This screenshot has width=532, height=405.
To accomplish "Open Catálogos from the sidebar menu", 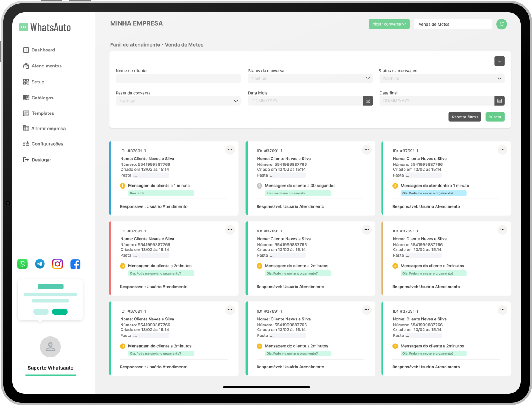I will click(42, 98).
